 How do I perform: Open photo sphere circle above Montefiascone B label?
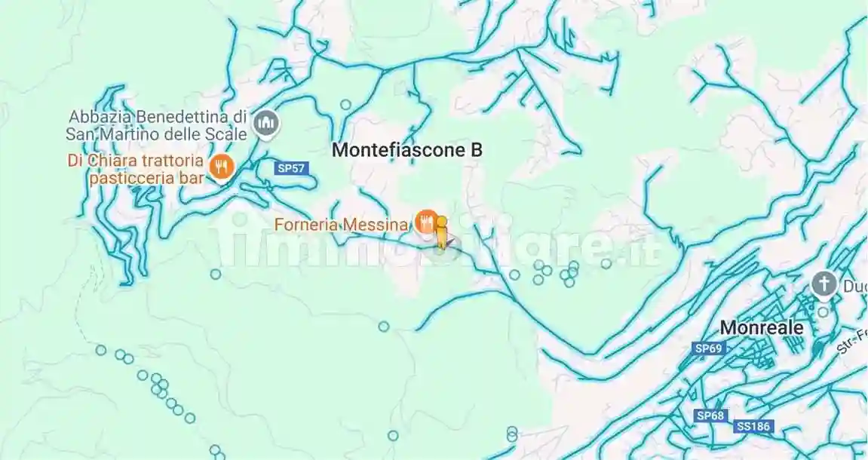pos(345,105)
